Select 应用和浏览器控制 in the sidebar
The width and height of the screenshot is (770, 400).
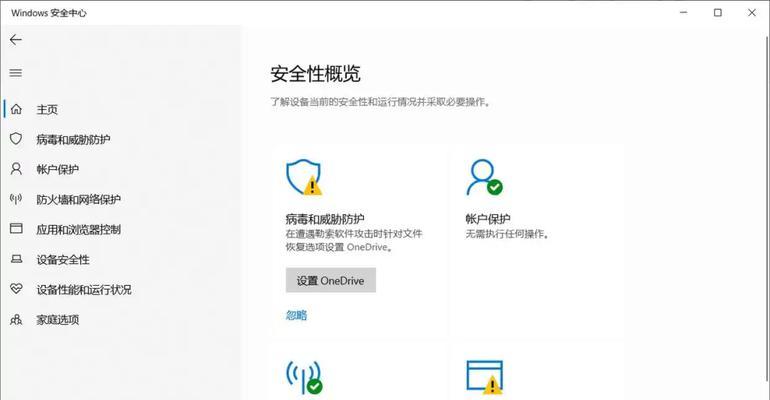[79, 229]
